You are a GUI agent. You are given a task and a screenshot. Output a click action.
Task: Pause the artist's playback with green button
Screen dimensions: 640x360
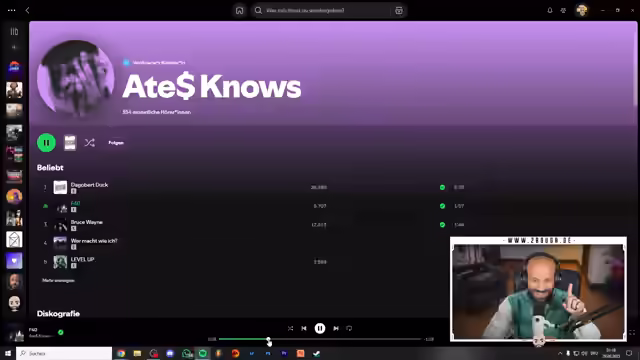[47, 143]
